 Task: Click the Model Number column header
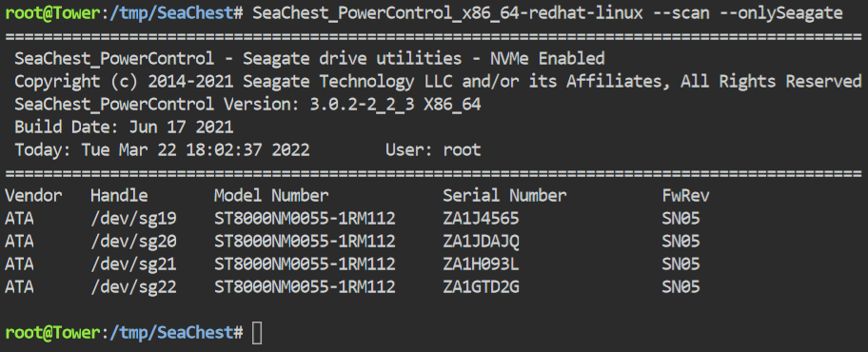click(271, 195)
